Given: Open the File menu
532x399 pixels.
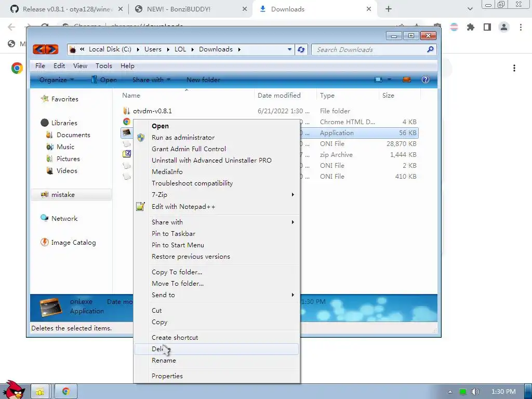Looking at the screenshot, I should tap(40, 66).
